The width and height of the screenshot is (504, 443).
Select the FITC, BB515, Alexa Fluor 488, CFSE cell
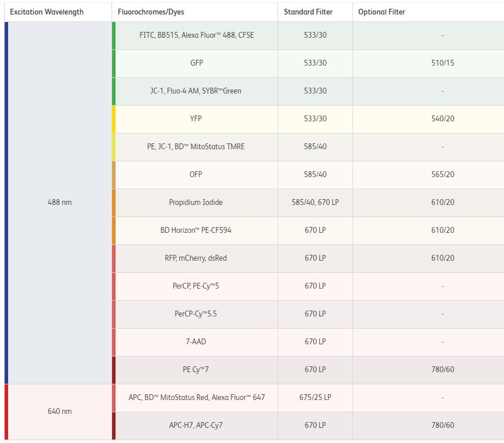[197, 35]
